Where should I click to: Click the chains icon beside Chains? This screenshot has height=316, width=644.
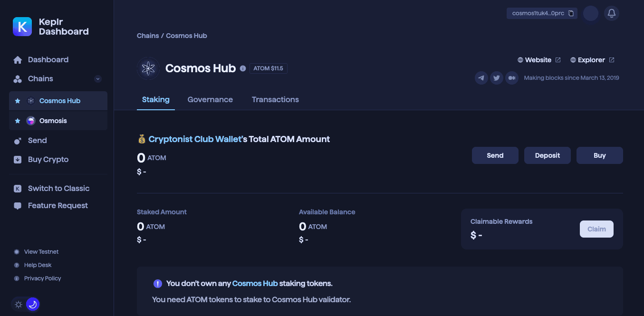(18, 79)
